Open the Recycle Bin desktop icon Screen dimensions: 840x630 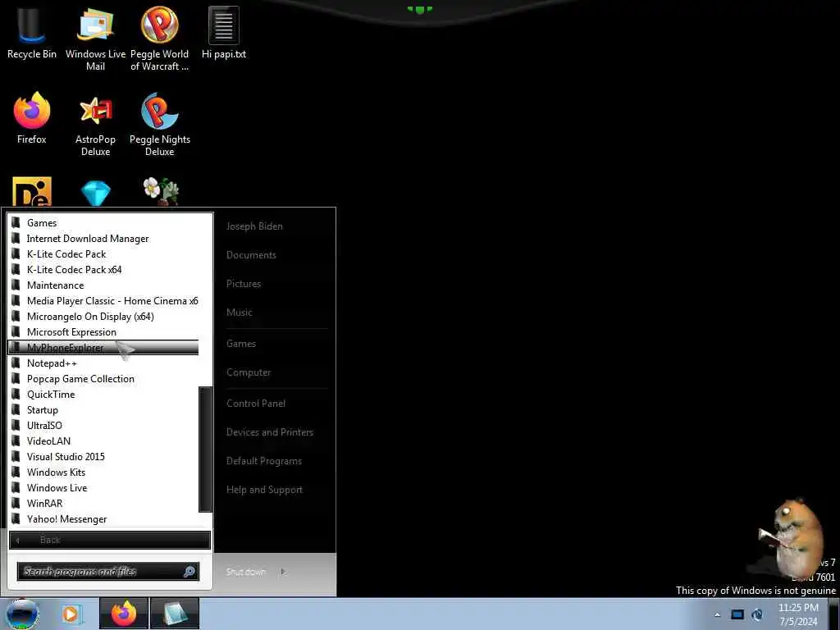click(32, 33)
